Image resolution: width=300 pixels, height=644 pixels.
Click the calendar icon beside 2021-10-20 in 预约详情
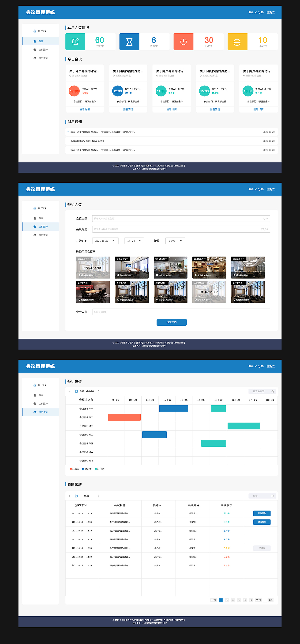tap(76, 391)
